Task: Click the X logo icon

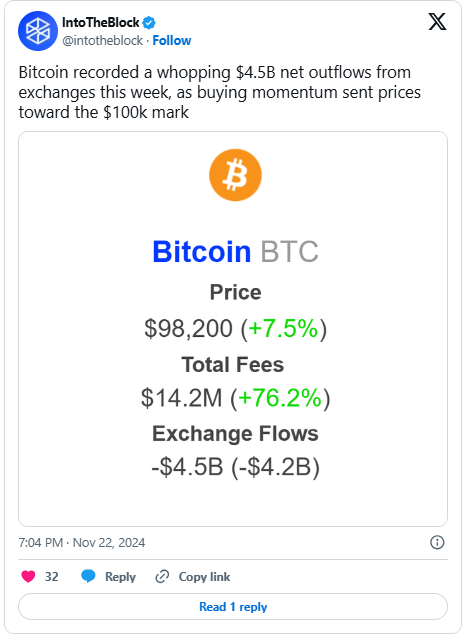Action: pos(437,22)
